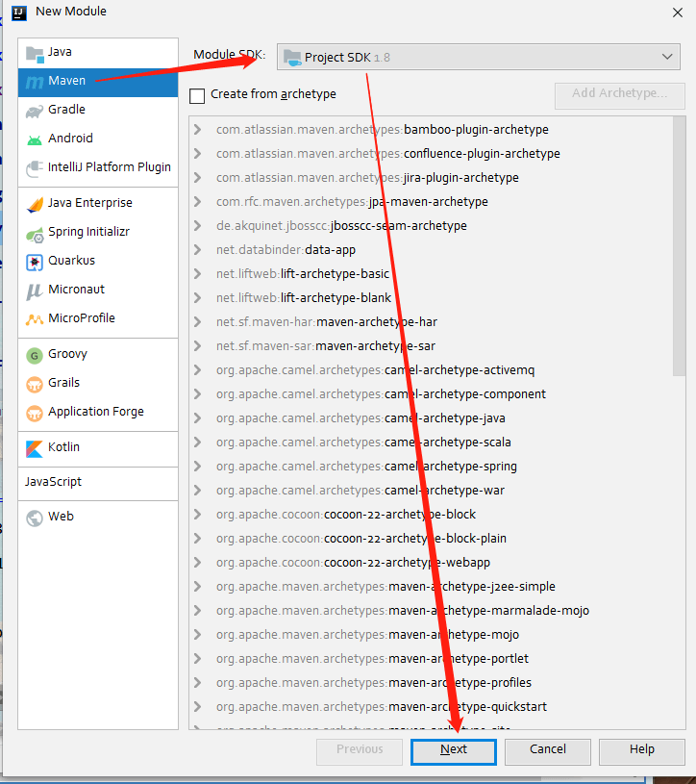696x784 pixels.
Task: Click the archetype list vertical scrollbar
Action: coord(679,246)
